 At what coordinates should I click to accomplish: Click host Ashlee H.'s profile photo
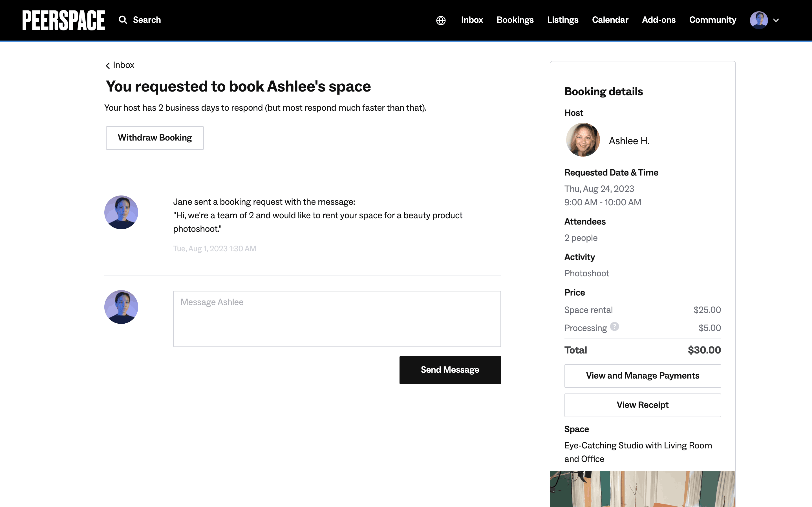[583, 140]
